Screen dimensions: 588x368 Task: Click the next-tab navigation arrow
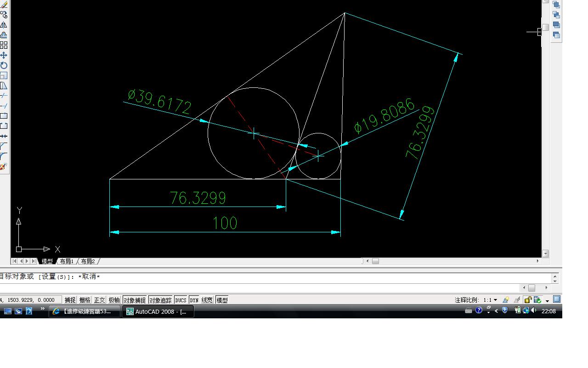[x=27, y=261]
